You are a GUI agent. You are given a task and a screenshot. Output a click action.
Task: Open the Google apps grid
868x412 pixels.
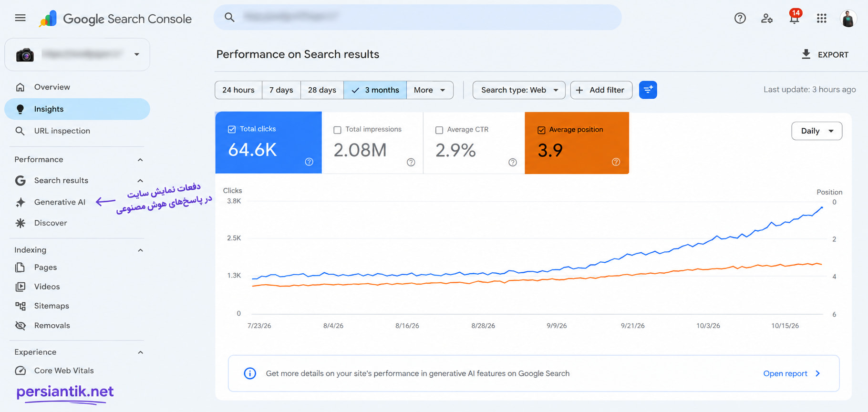click(x=821, y=18)
